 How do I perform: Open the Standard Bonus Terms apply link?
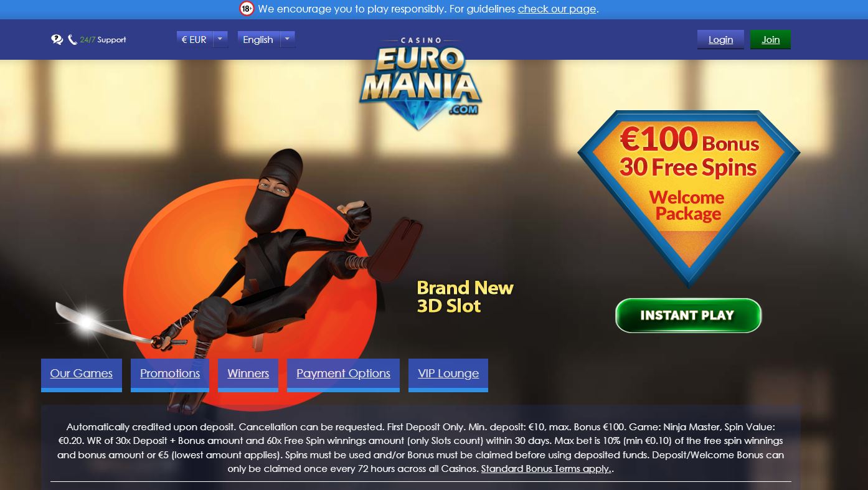[546, 468]
